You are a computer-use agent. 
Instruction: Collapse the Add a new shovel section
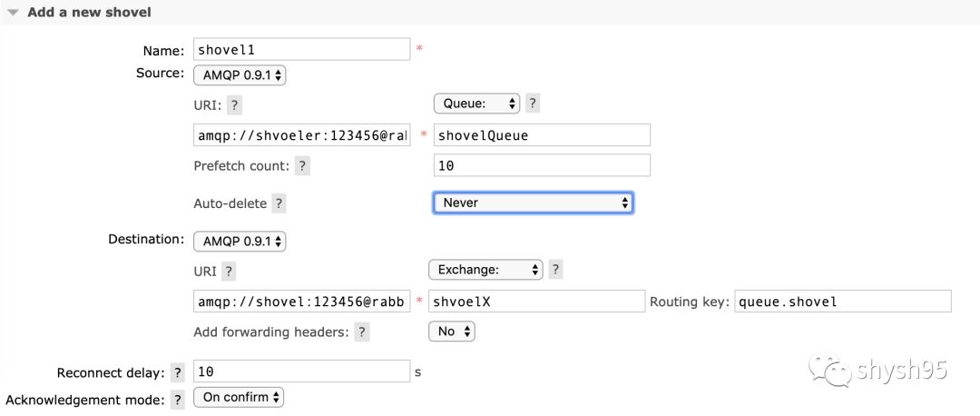click(13, 13)
